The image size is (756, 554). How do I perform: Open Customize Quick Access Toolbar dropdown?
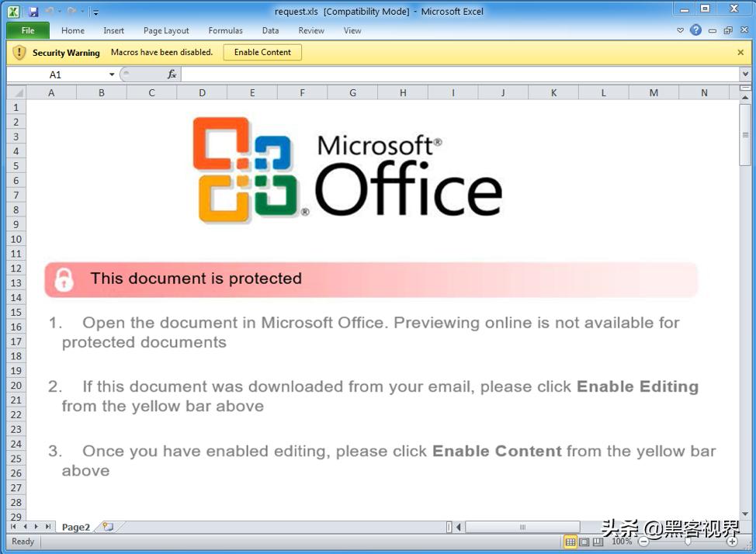(95, 12)
